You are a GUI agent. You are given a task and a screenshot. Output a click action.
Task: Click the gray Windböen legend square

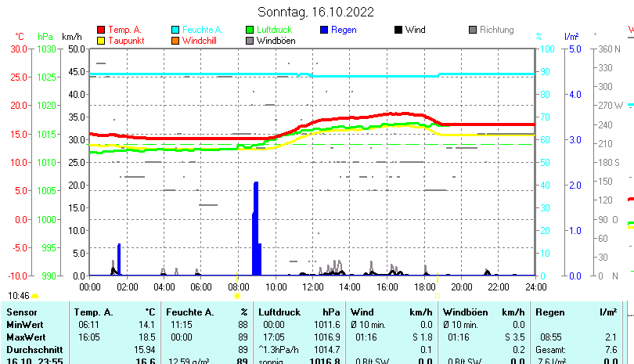tap(250, 40)
